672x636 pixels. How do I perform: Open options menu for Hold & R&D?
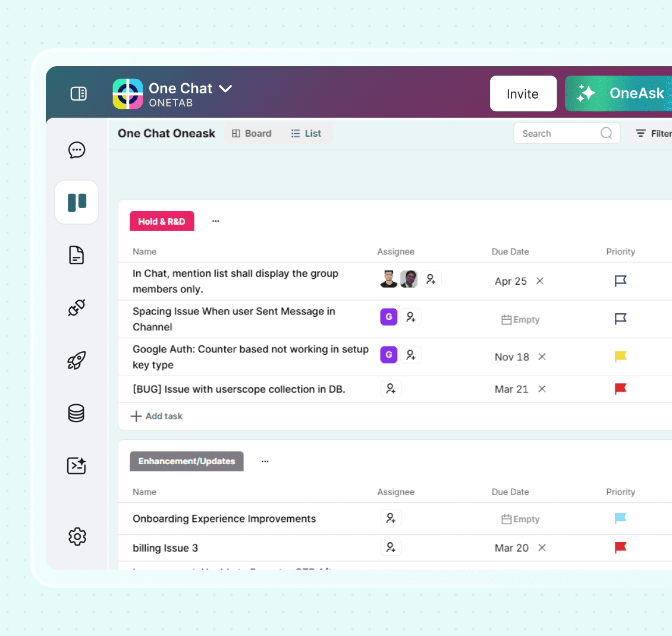point(216,221)
